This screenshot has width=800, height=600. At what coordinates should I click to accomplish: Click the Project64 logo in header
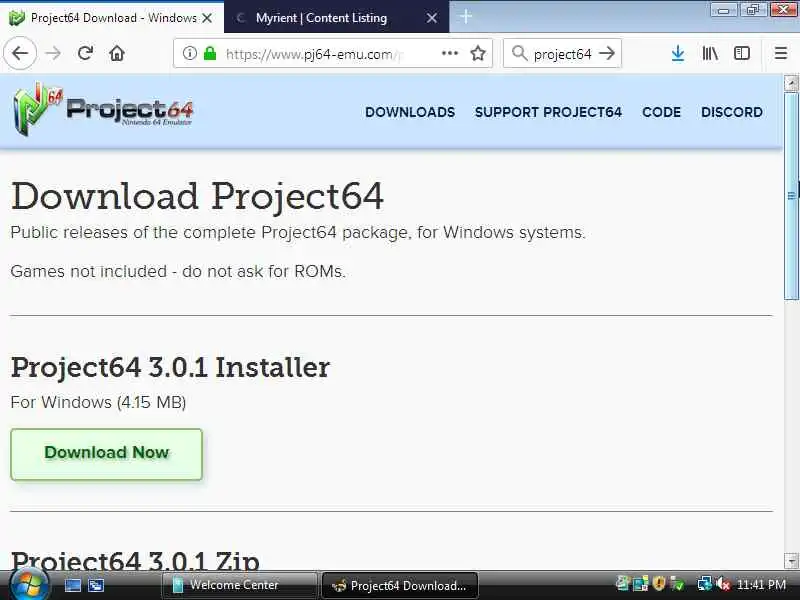(x=103, y=109)
